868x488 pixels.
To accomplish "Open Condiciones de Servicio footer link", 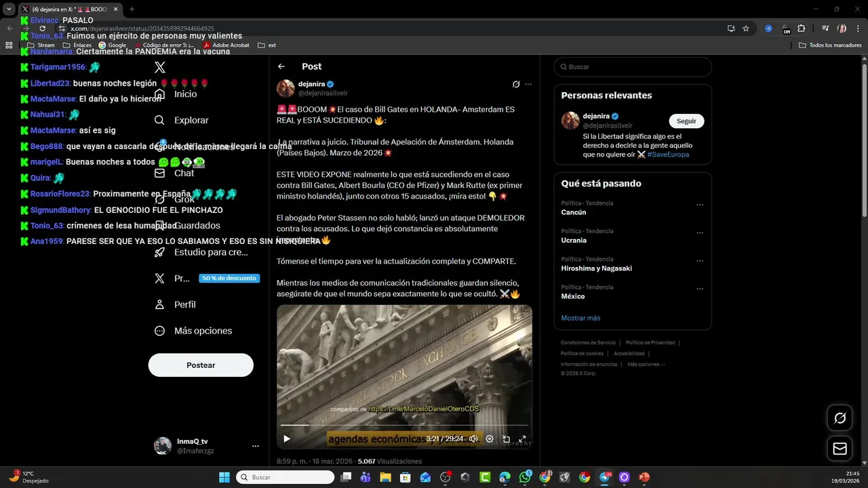I will pyautogui.click(x=588, y=342).
